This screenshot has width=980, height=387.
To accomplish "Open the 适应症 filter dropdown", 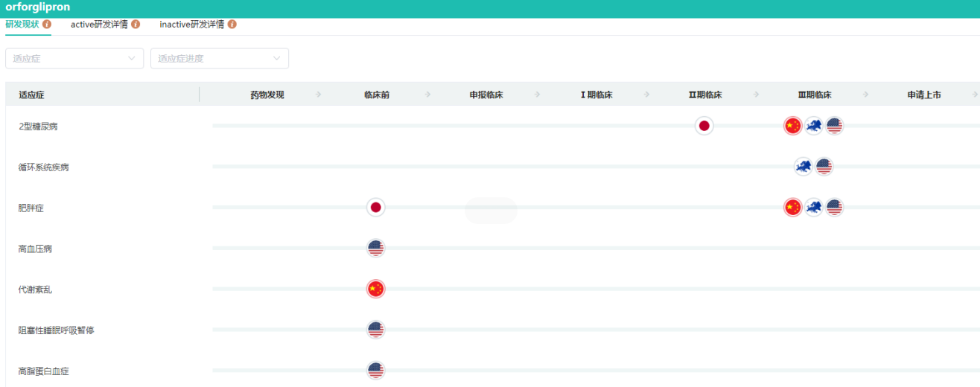I will coord(74,58).
